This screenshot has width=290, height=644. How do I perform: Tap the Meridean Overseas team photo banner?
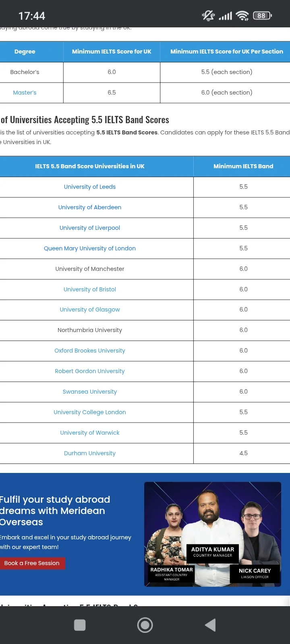(x=213, y=534)
